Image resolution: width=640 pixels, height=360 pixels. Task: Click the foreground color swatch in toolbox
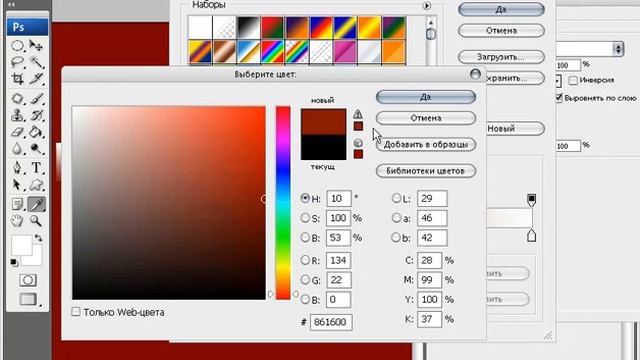click(x=21, y=245)
